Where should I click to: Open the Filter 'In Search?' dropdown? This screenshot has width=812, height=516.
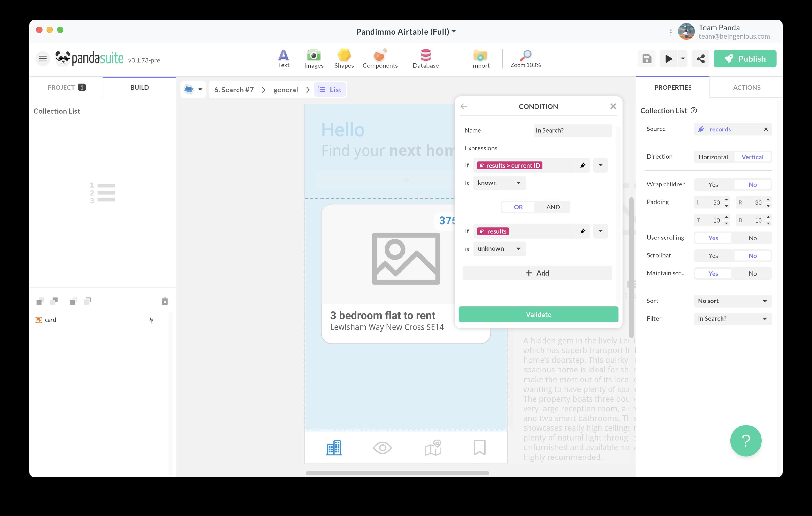coord(732,319)
